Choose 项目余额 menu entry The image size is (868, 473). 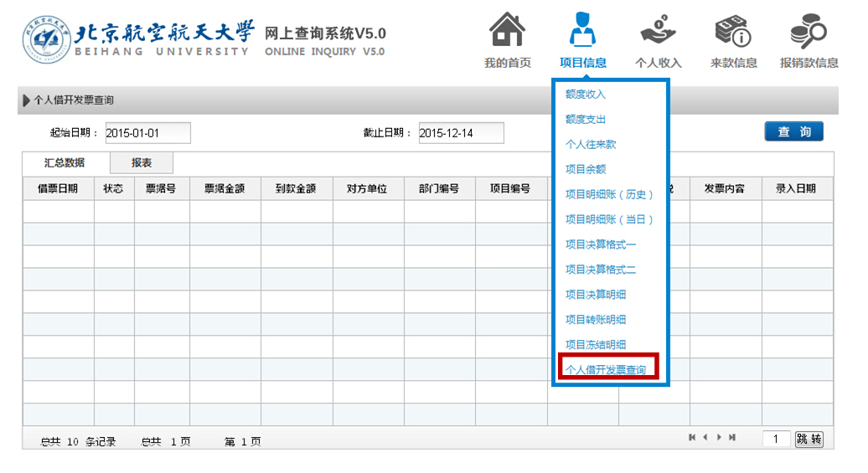pyautogui.click(x=585, y=169)
